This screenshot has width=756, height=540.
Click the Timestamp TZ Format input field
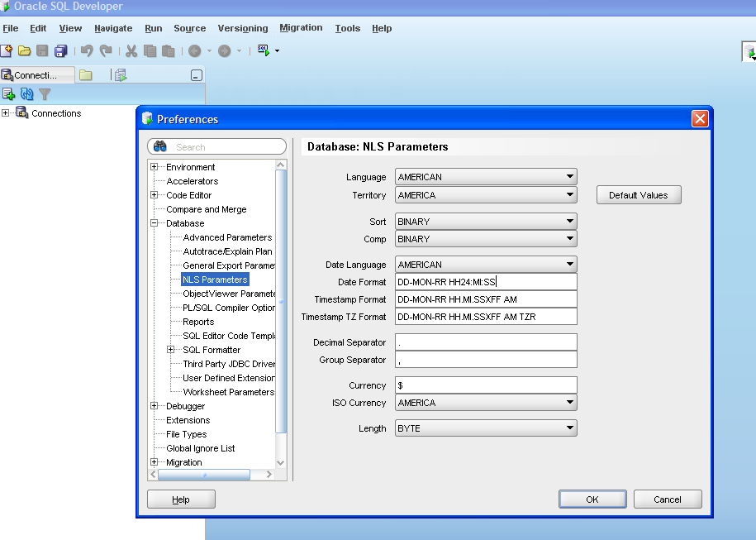(486, 317)
